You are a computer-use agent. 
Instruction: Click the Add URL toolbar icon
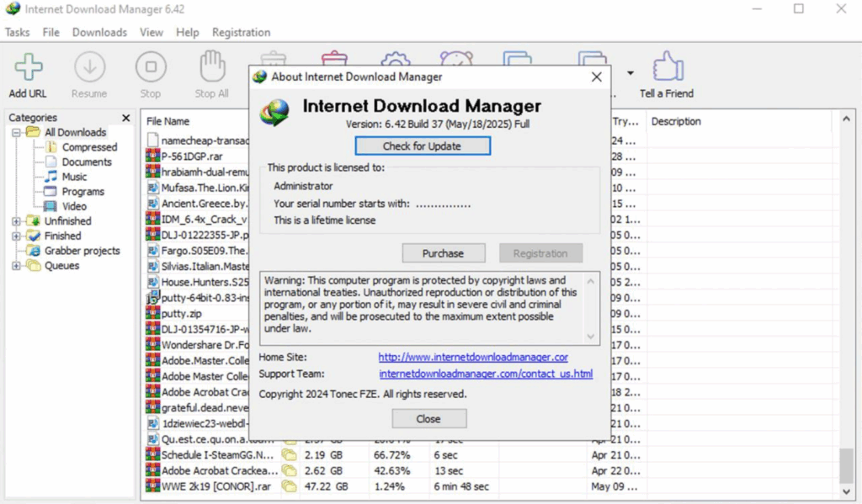pos(28,67)
